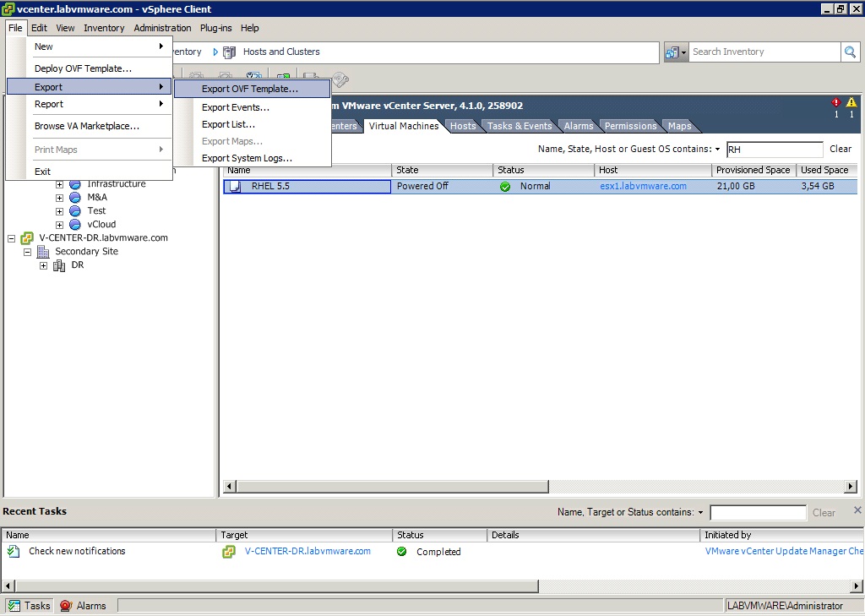Open the Administration menu
This screenshot has width=865, height=616.
[162, 28]
